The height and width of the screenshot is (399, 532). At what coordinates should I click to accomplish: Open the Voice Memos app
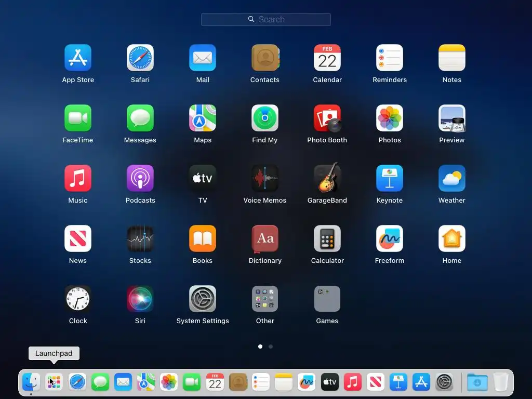(265, 178)
